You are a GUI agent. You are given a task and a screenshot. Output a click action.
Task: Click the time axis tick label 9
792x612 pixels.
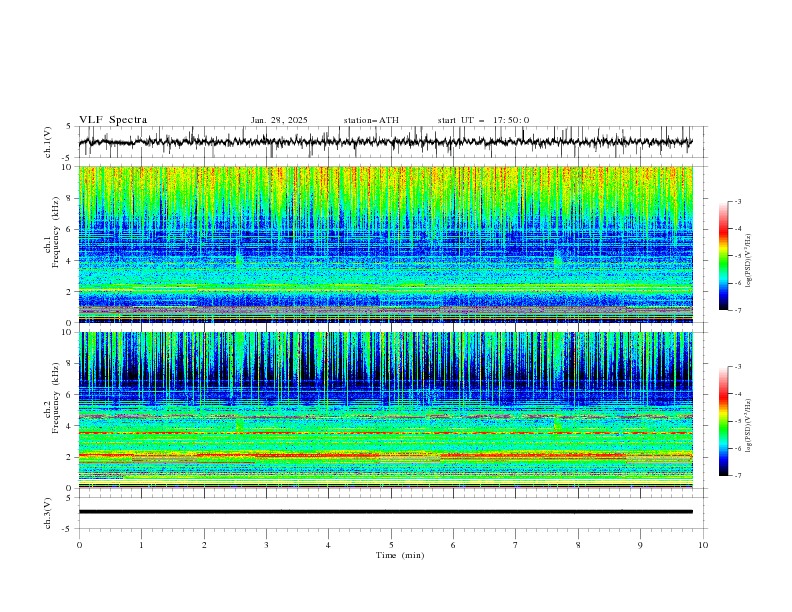coord(640,545)
